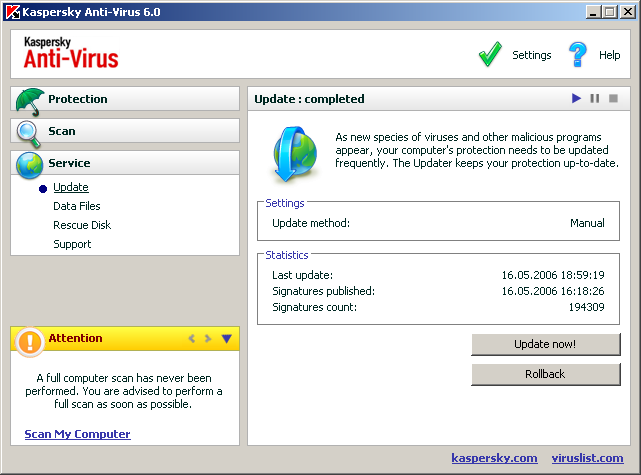
Task: Click the Attention panel title
Action: [x=75, y=338]
